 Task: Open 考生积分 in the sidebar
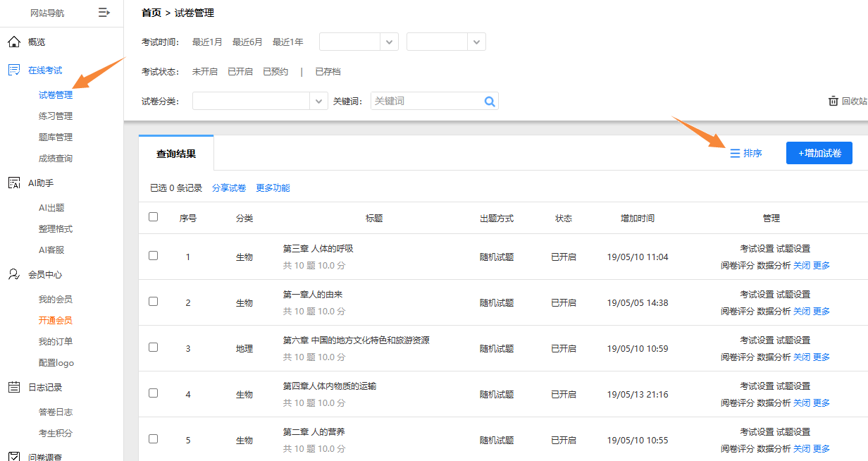[x=56, y=434]
